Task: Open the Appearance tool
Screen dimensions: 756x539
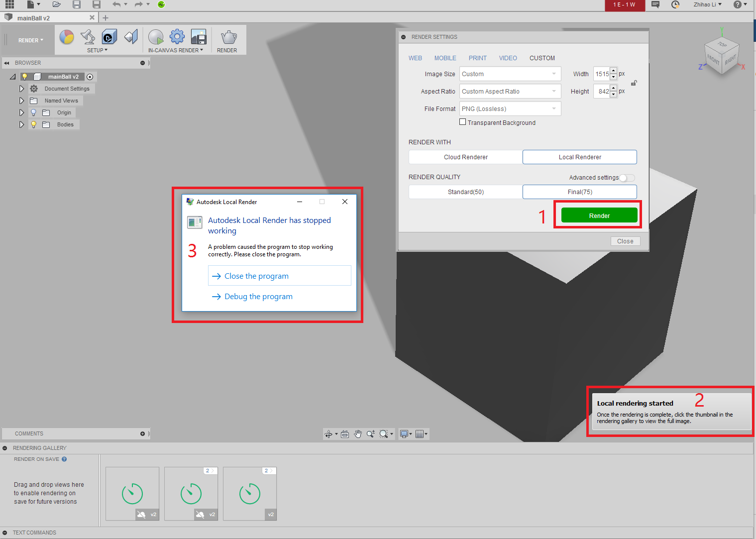Action: 66,36
